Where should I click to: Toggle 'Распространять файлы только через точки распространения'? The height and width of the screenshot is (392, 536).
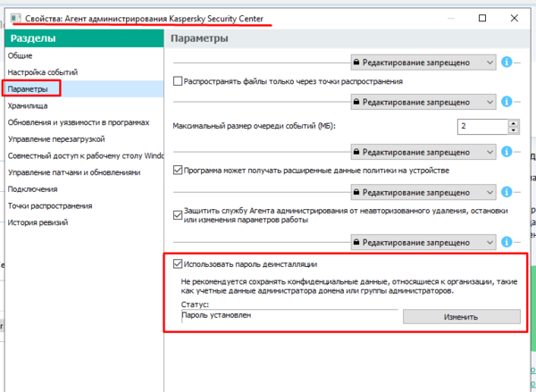[x=178, y=81]
